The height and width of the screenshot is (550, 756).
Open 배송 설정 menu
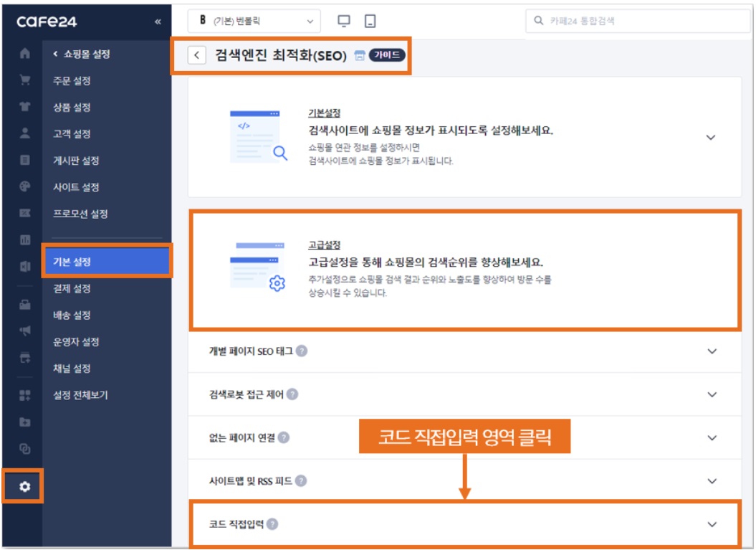tap(72, 315)
